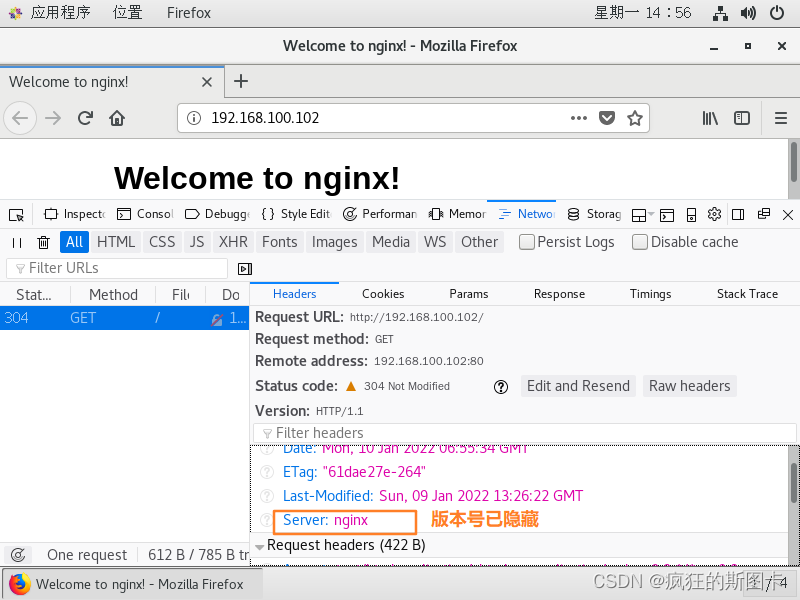Open help for status code 304

click(x=501, y=387)
